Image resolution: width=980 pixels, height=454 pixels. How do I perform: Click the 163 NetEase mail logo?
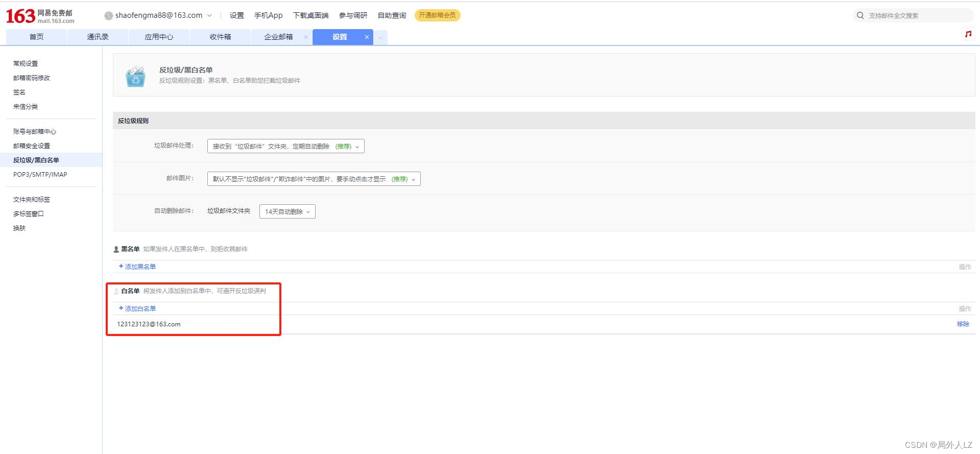[x=40, y=16]
